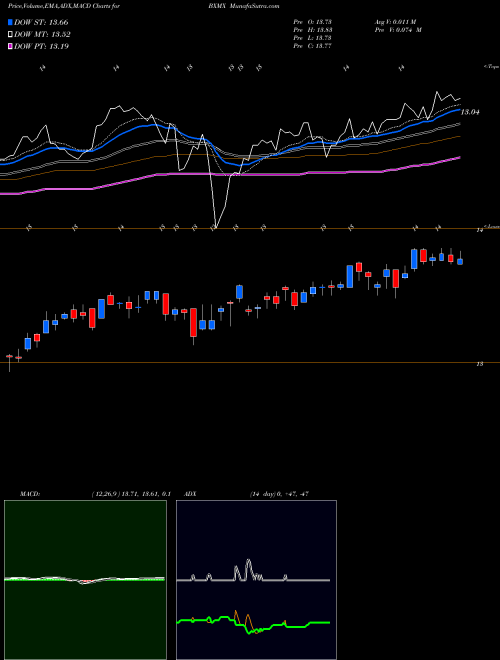Image resolution: width=500 pixels, height=660 pixels.
Task: Click the 'Avg V: 0.011 M' volume text
Action: coord(395,22)
